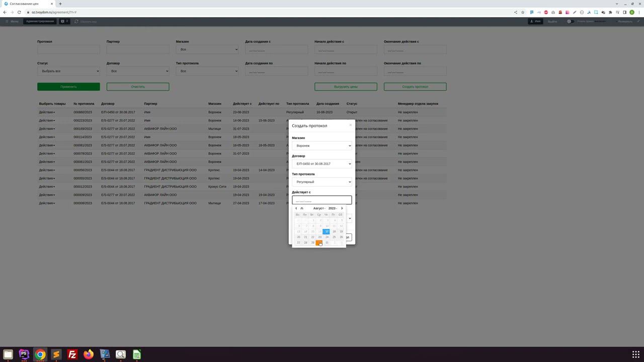Click the Партнер filter input
The image size is (644, 362).
pos(138,50)
